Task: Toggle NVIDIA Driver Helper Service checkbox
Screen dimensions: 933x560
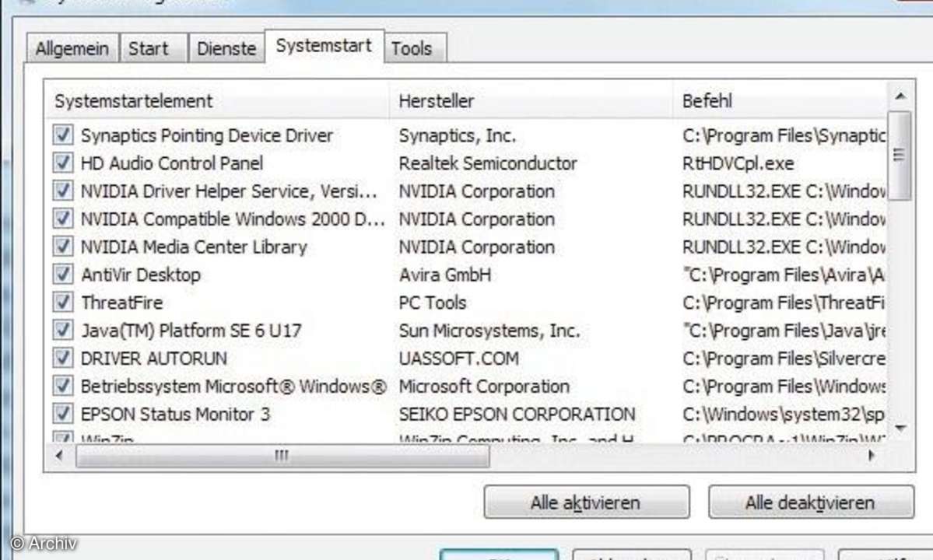Action: point(63,191)
